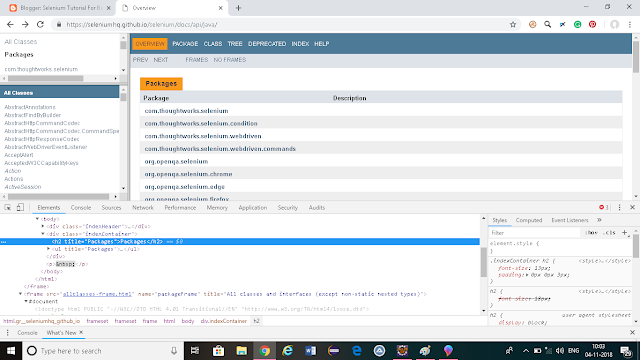The image size is (640, 360).
Task: Activate the inspect element picker tool
Action: click(8, 207)
